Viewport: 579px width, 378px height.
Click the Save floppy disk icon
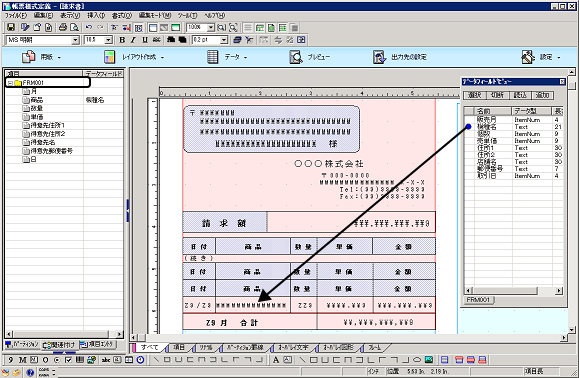[x=11, y=27]
